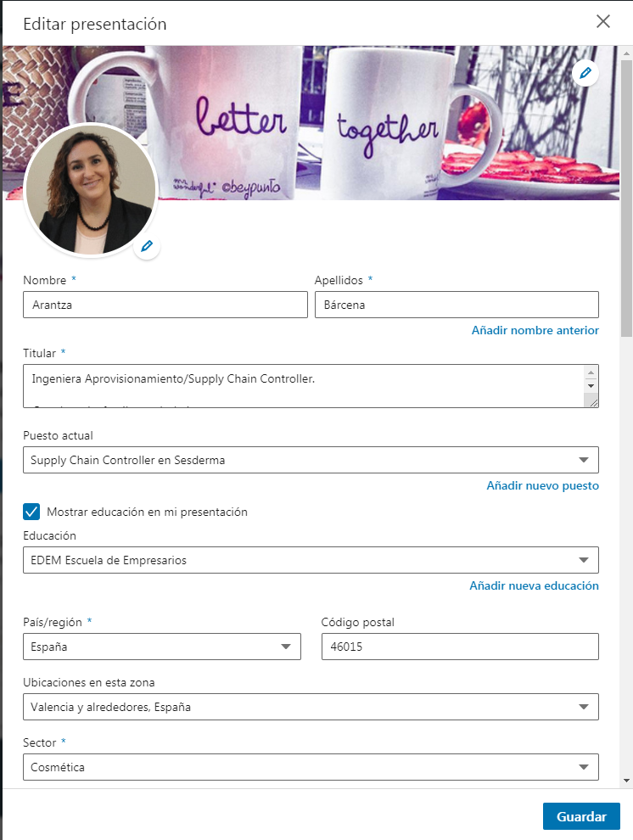Click the Añadir nuevo puesto link

click(542, 486)
